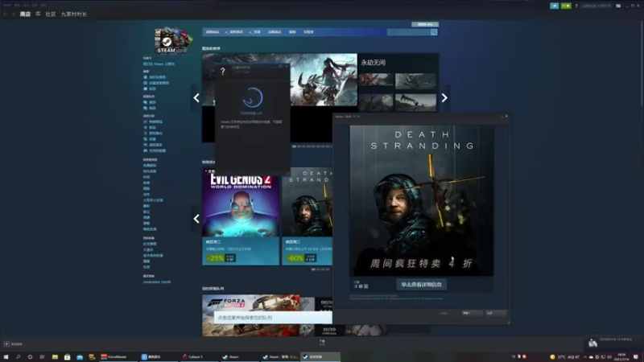The height and width of the screenshot is (362, 644).
Task: Click the store search magnifier icon
Action: 434,32
